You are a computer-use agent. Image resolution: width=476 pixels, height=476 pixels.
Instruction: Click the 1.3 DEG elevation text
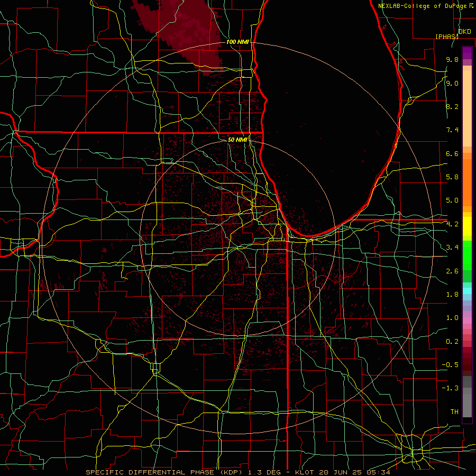tap(266, 472)
